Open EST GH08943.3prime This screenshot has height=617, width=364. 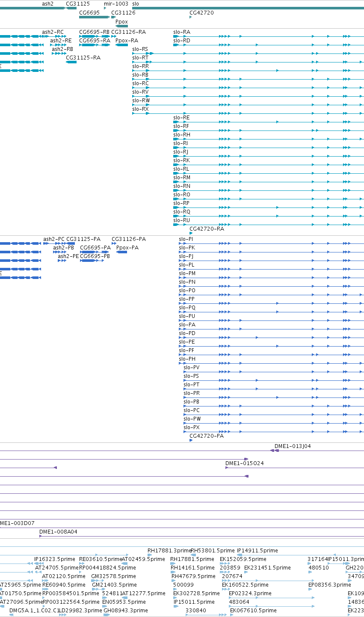(125, 611)
